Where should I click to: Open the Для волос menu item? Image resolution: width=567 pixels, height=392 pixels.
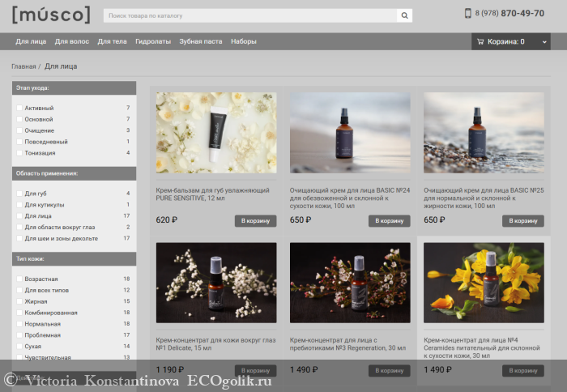[x=72, y=41]
